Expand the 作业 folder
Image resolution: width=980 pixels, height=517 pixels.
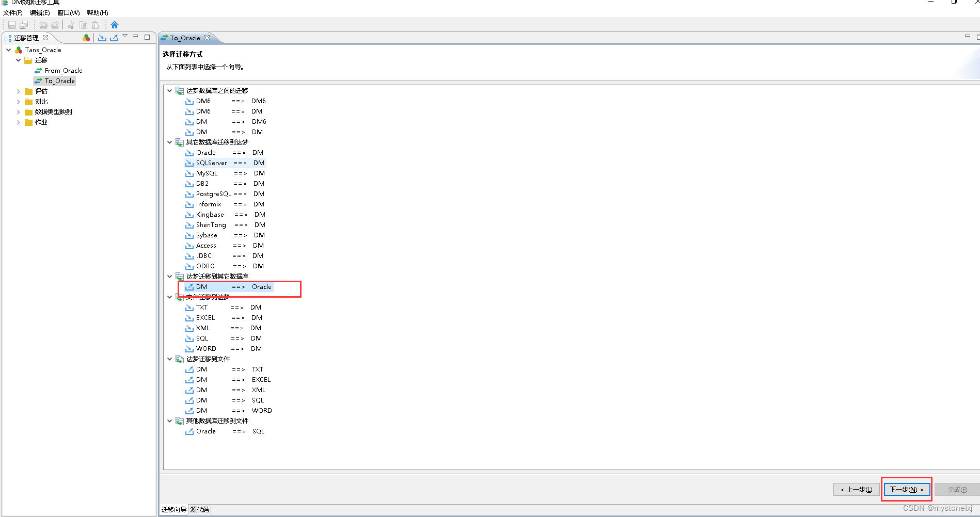point(19,122)
